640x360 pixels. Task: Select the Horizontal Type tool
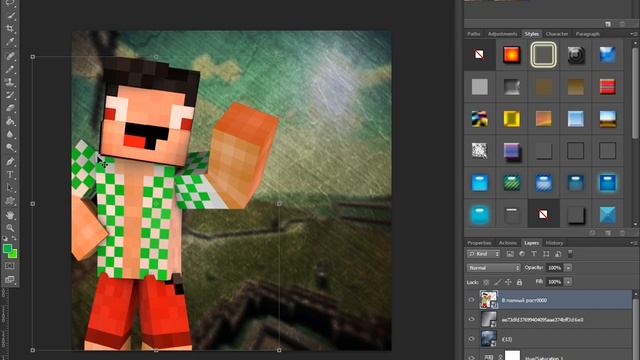point(10,175)
